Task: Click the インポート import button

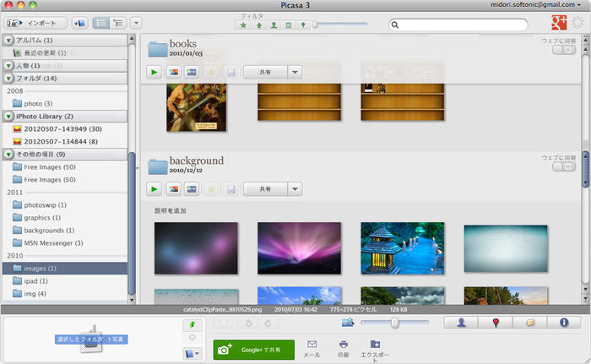Action: pos(35,23)
